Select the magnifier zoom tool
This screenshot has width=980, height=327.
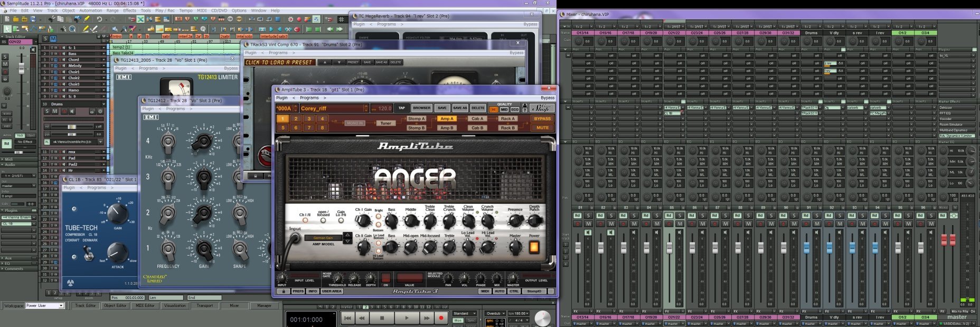click(124, 29)
